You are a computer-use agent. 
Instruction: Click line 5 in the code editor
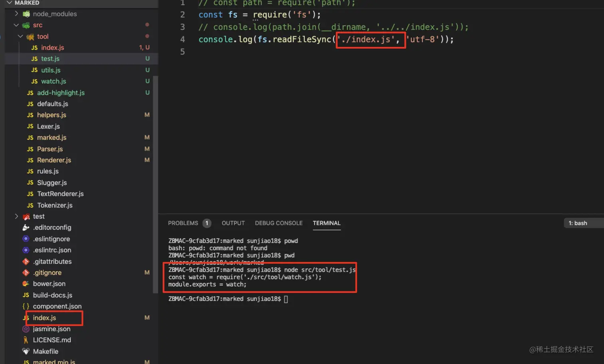coord(182,52)
